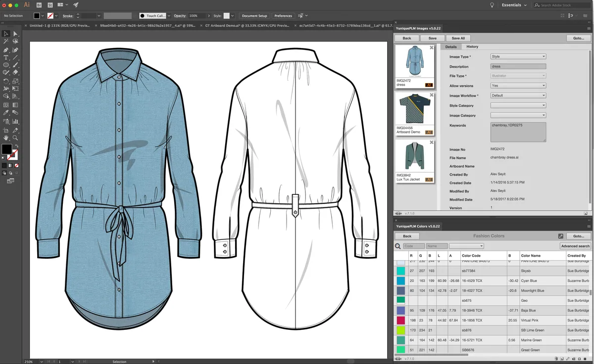Select the Selection tool (black arrow)
Image resolution: width=594 pixels, height=364 pixels.
5,34
